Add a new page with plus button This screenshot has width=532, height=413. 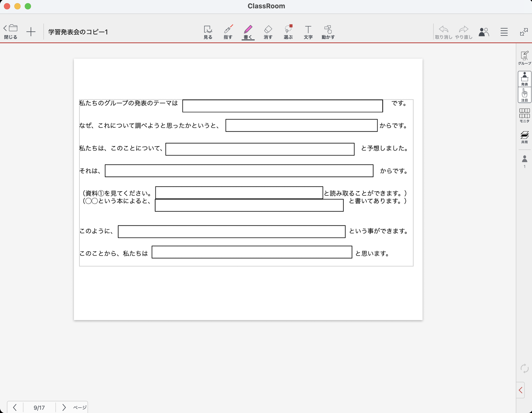point(31,32)
